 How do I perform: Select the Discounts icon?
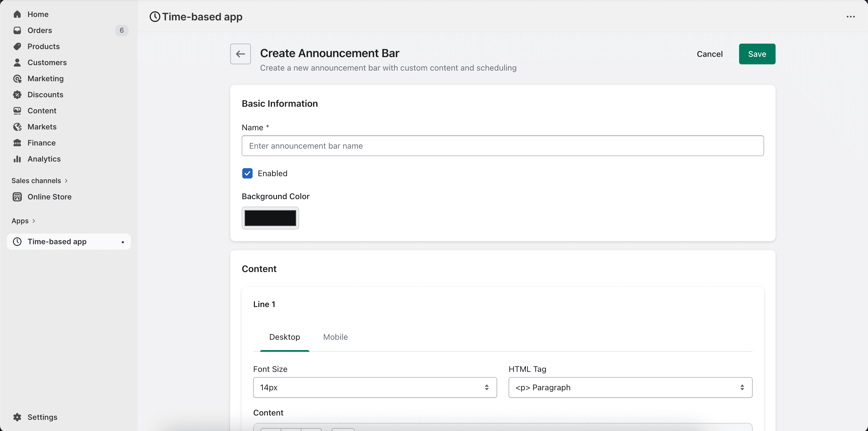17,95
